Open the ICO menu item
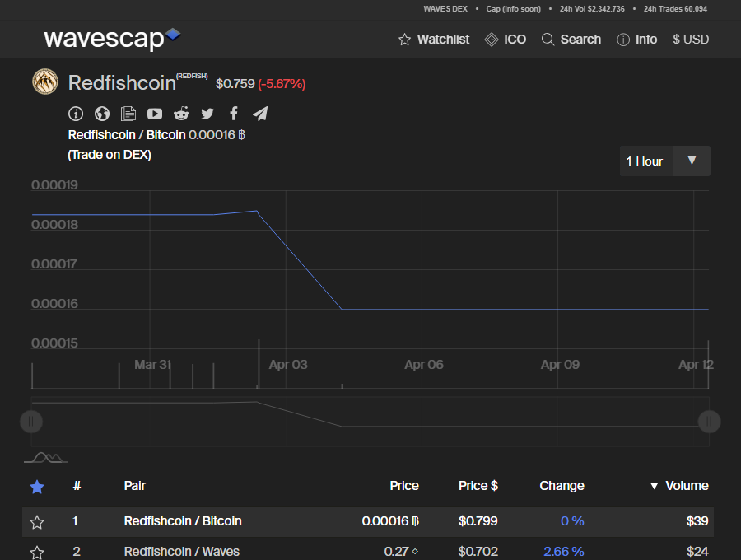This screenshot has height=560, width=741. 515,40
